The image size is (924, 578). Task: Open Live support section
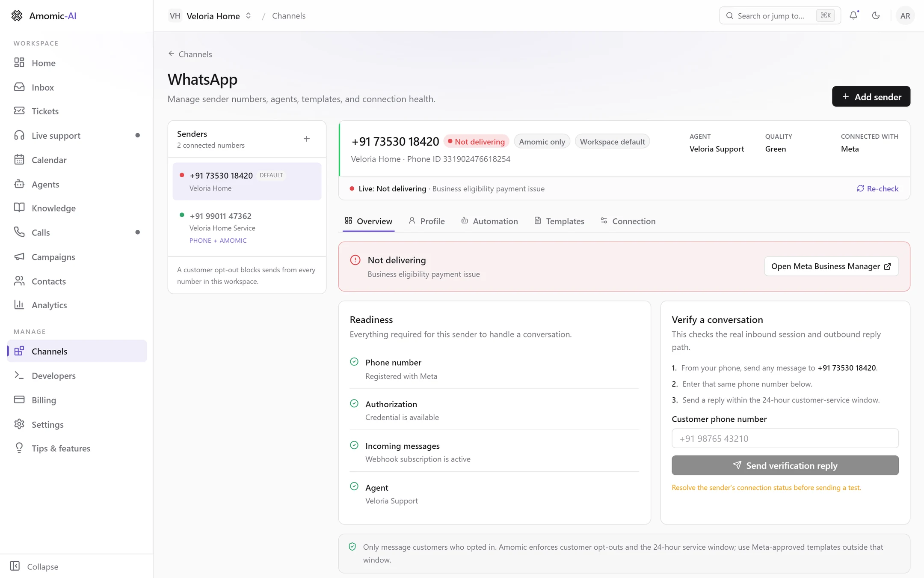[x=77, y=135]
